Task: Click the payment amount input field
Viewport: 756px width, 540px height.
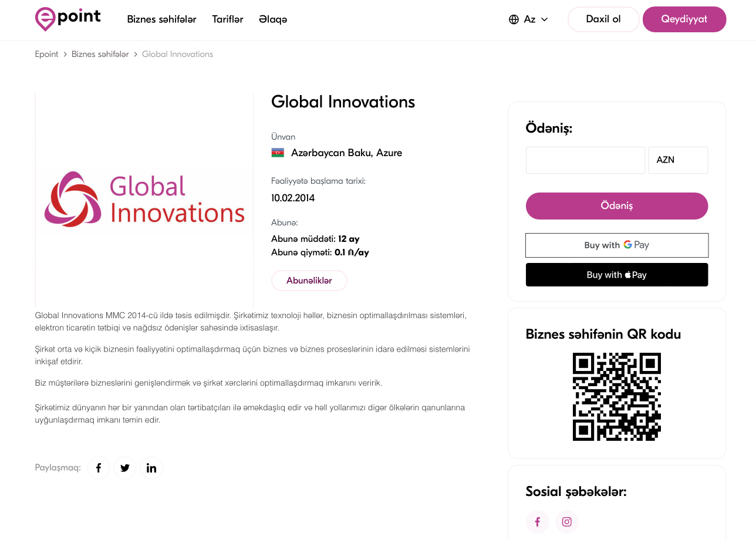Action: (585, 160)
